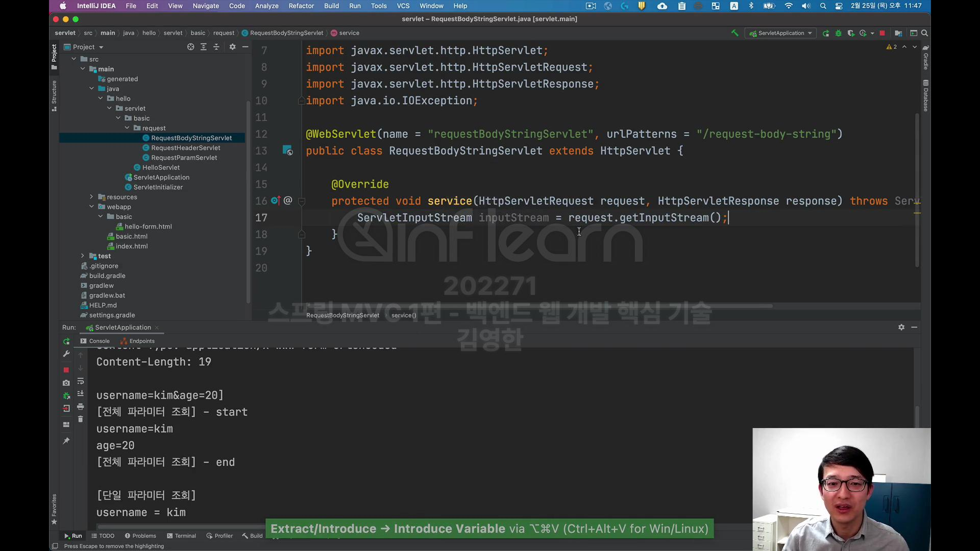Viewport: 980px width, 551px height.
Task: Click the Build project hammer icon
Action: (x=734, y=33)
